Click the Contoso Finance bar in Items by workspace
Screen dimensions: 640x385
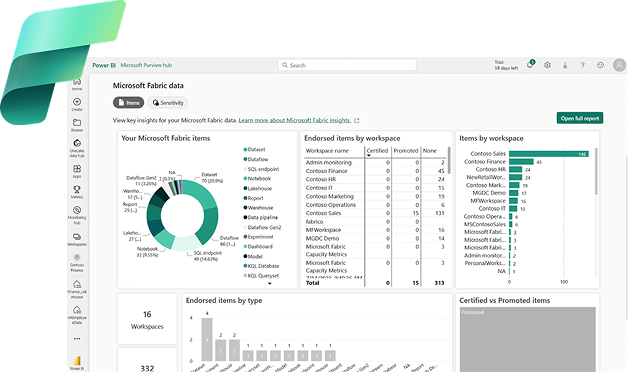coord(521,162)
